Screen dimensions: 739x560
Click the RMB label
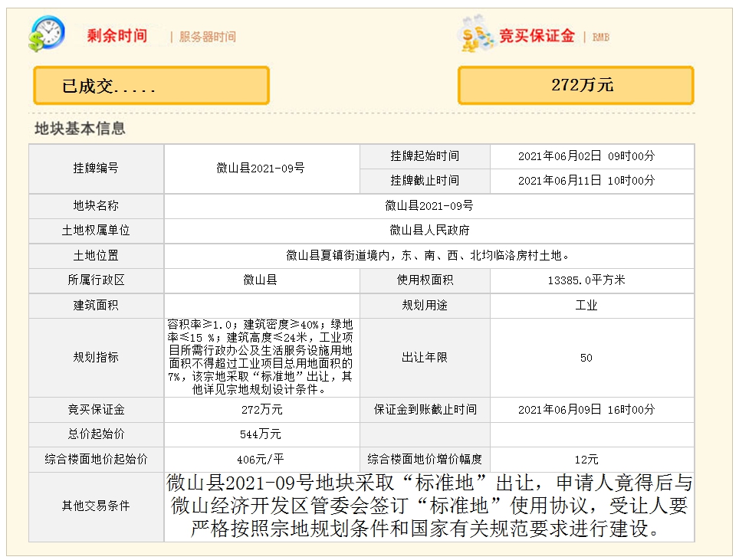coord(600,38)
